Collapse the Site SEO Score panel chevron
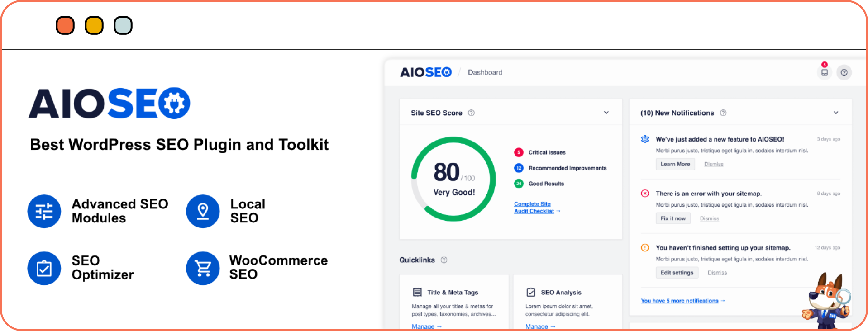The image size is (868, 331). click(606, 113)
